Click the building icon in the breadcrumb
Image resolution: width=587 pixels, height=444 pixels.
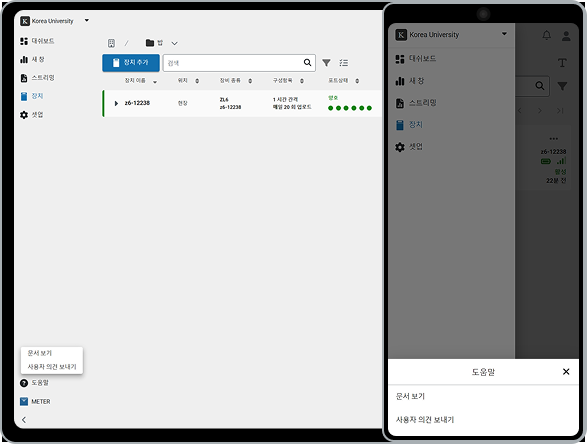pyautogui.click(x=111, y=43)
